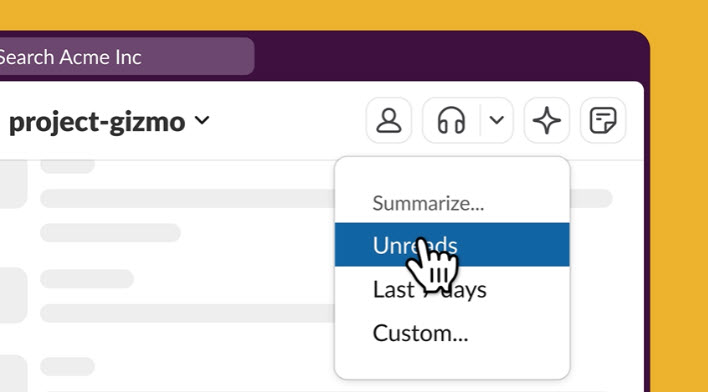Select the second message's avatar placeholder

click(x=14, y=295)
